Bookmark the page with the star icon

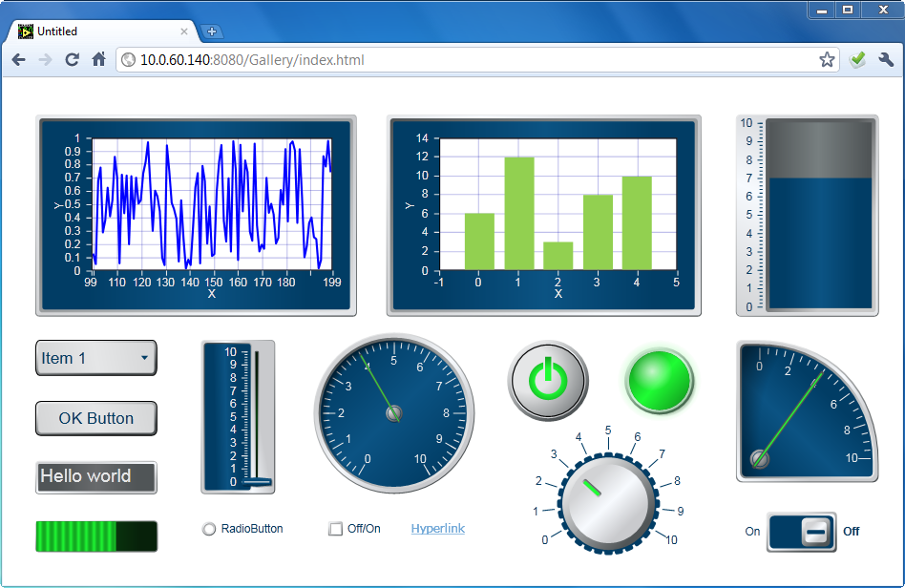[827, 60]
